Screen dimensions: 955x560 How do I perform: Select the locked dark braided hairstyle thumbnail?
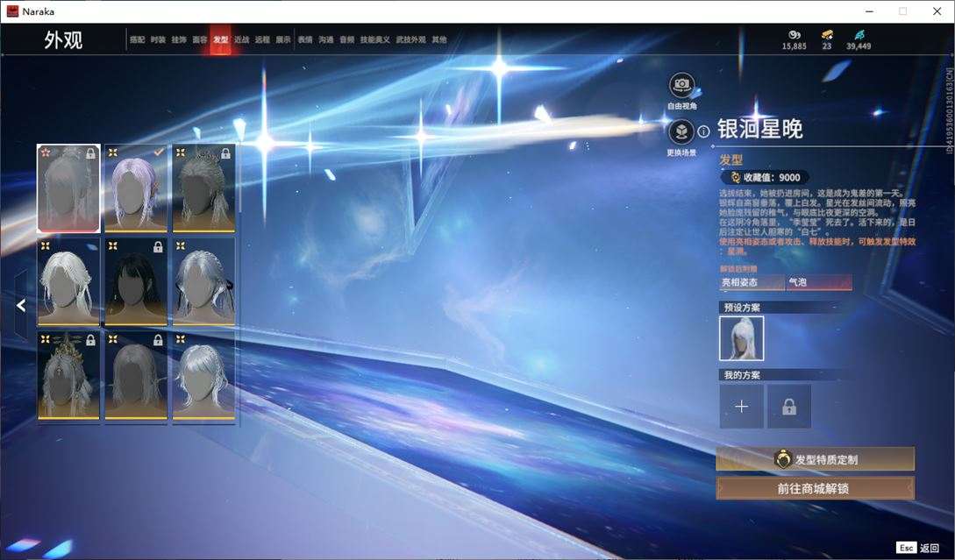point(203,188)
